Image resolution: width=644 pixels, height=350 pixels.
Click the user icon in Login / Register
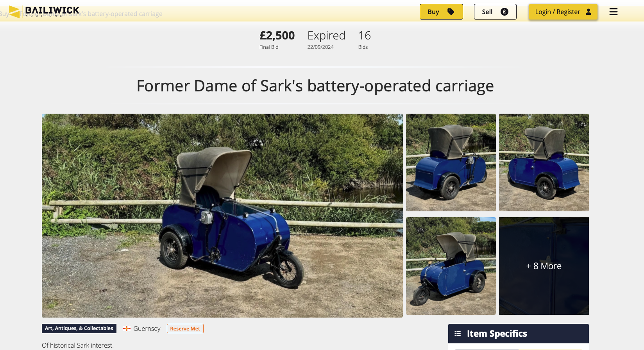(589, 12)
